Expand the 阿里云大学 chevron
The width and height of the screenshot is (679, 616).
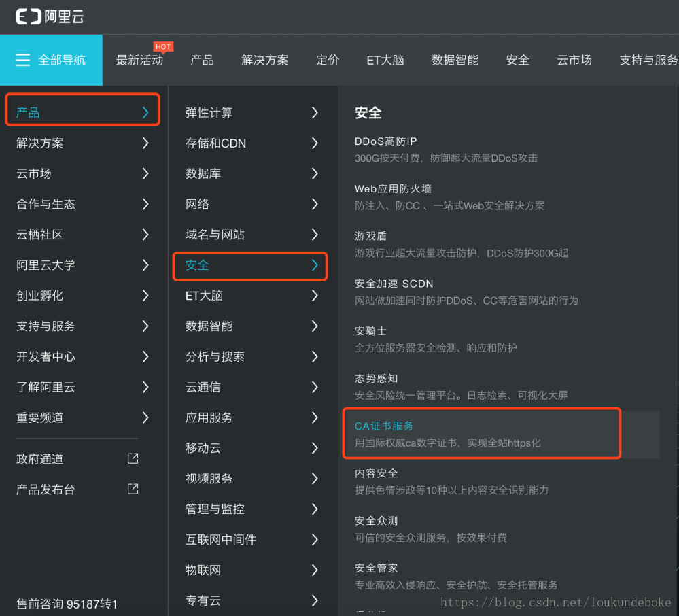145,265
